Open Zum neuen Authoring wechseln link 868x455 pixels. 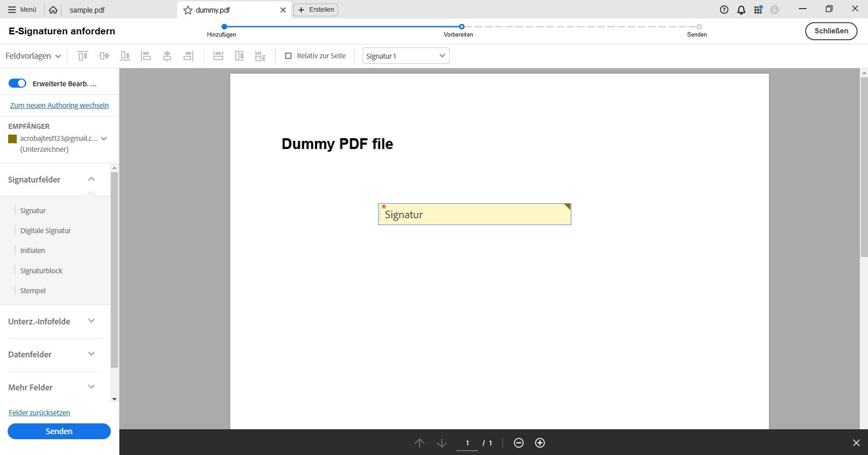59,105
